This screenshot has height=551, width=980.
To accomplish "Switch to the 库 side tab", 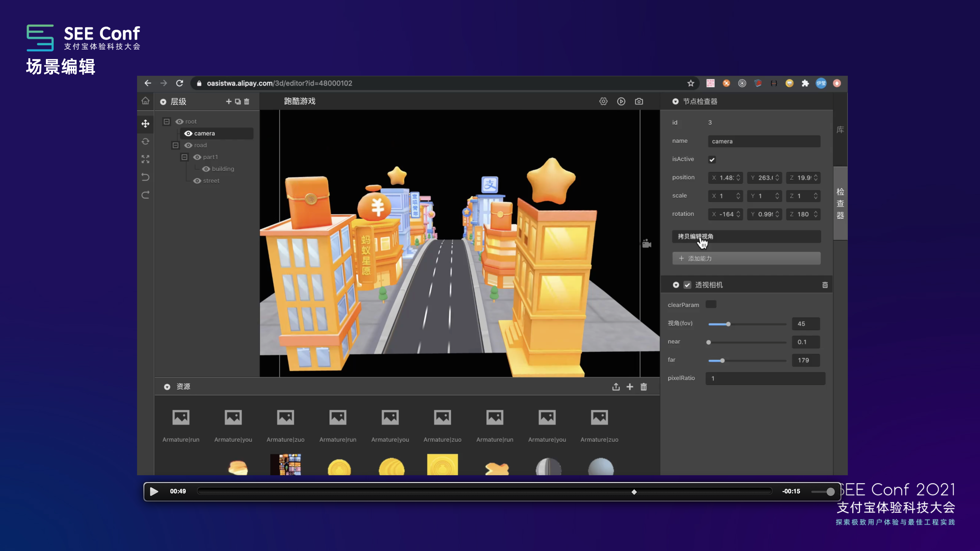I will pyautogui.click(x=840, y=130).
